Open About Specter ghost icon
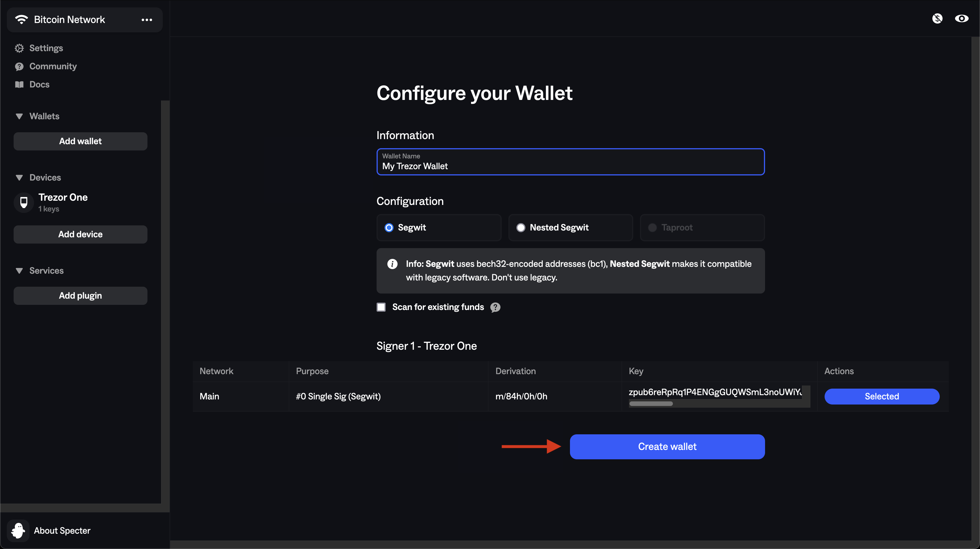980x549 pixels. (18, 530)
